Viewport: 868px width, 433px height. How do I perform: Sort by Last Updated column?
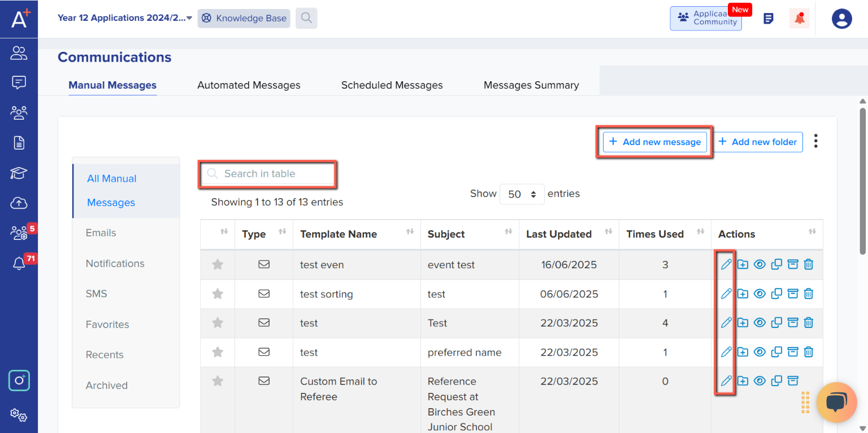[569, 234]
